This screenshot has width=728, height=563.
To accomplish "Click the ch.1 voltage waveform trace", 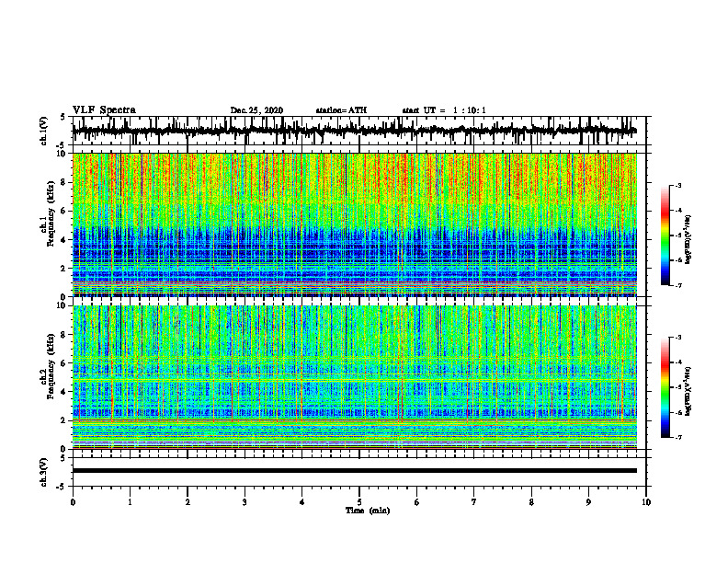I will point(354,131).
